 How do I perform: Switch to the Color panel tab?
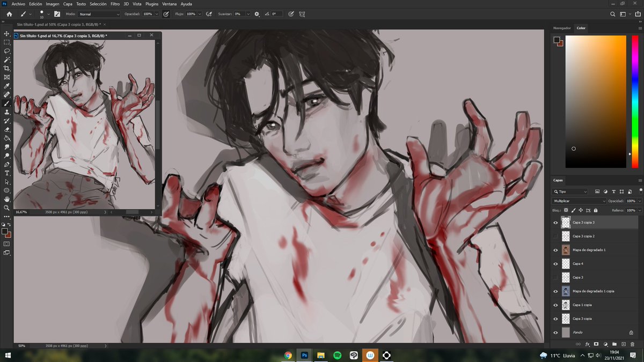point(581,27)
